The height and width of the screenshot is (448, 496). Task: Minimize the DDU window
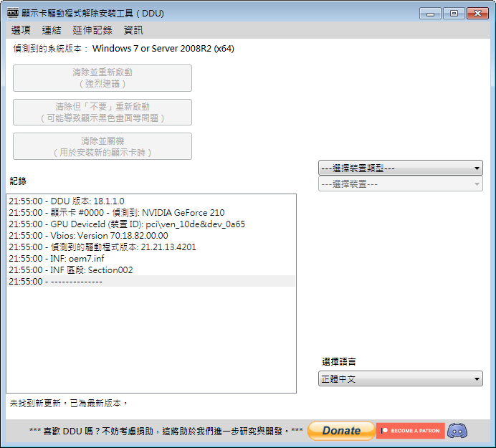[430, 14]
